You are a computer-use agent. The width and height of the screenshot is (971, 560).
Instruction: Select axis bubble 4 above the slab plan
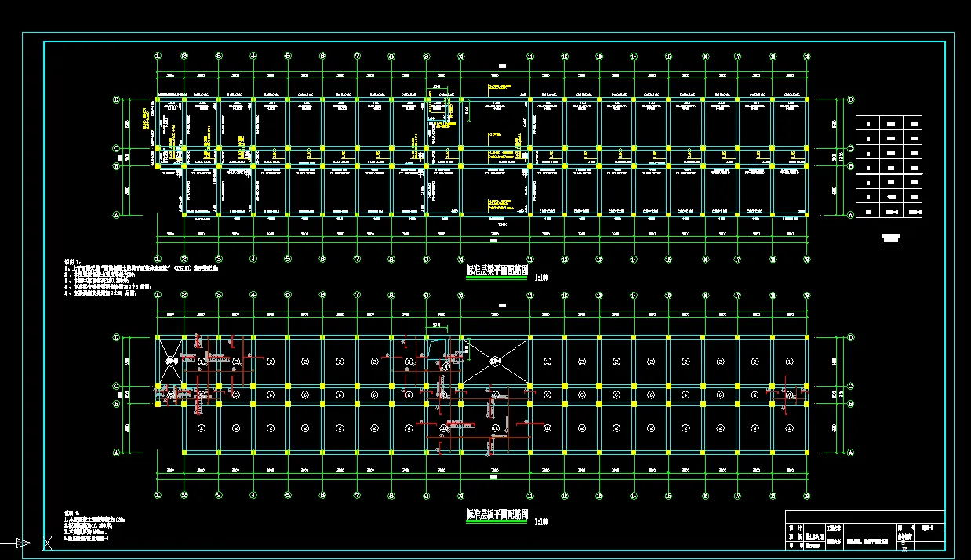(x=253, y=295)
